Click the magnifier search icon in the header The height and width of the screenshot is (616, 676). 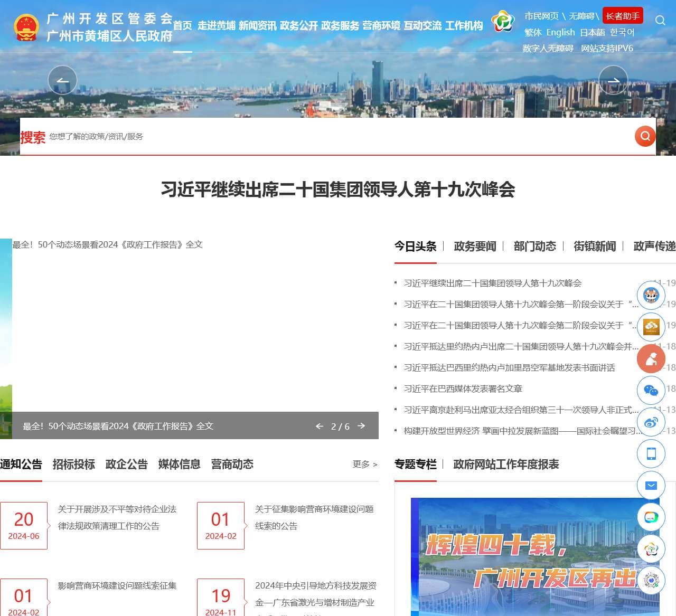coord(660,21)
